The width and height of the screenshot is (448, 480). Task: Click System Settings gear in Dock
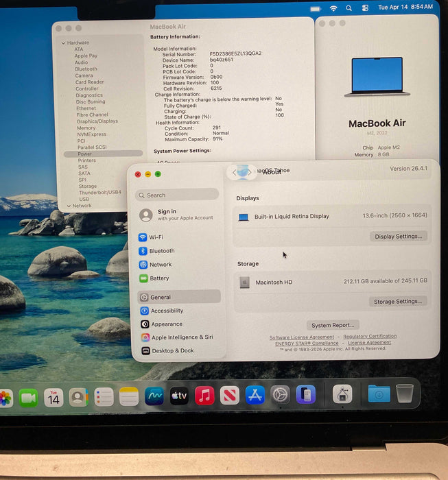280,394
